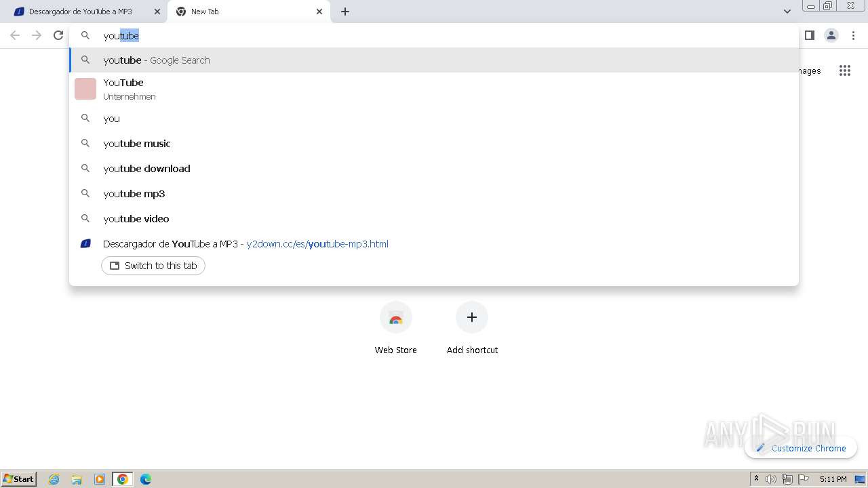Click the YouTube suggestion thumbnail image

coord(85,89)
